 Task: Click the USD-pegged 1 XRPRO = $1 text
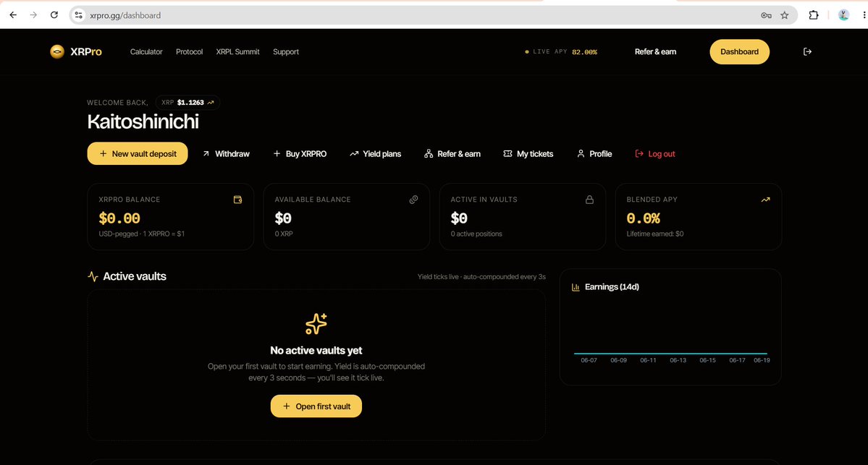pyautogui.click(x=142, y=234)
